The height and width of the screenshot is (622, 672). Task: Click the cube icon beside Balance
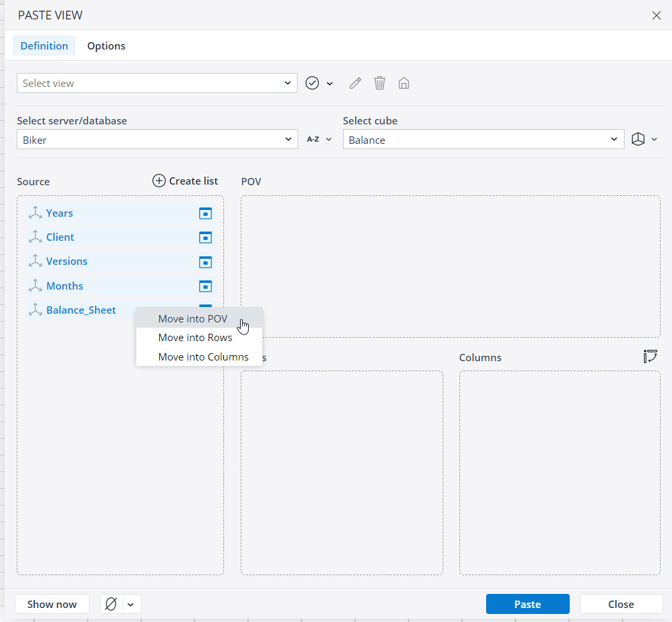tap(638, 139)
